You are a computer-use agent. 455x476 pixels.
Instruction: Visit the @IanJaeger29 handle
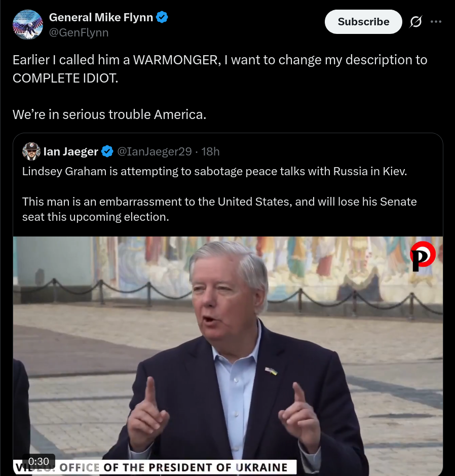(x=155, y=151)
